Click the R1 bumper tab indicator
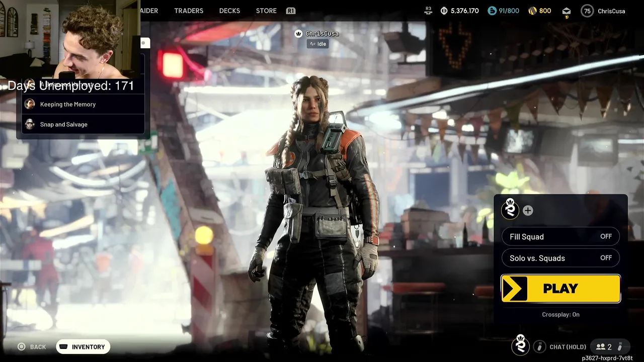The width and height of the screenshot is (644, 362). click(291, 11)
